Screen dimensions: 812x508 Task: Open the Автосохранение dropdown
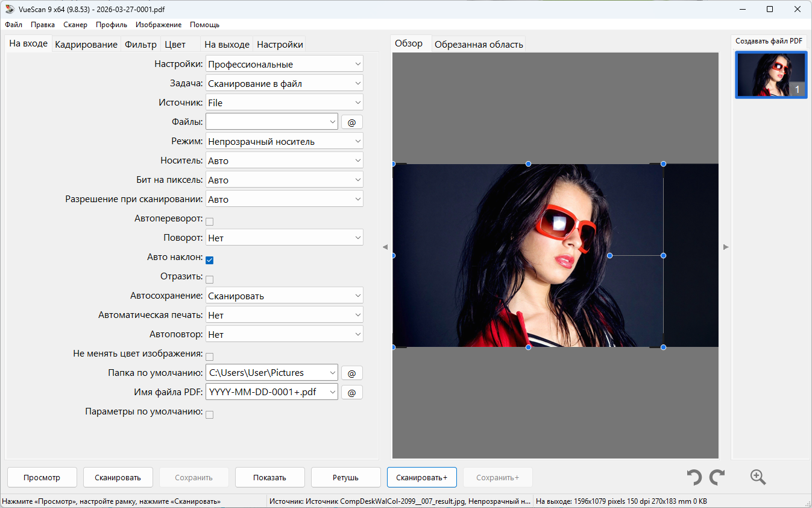284,296
